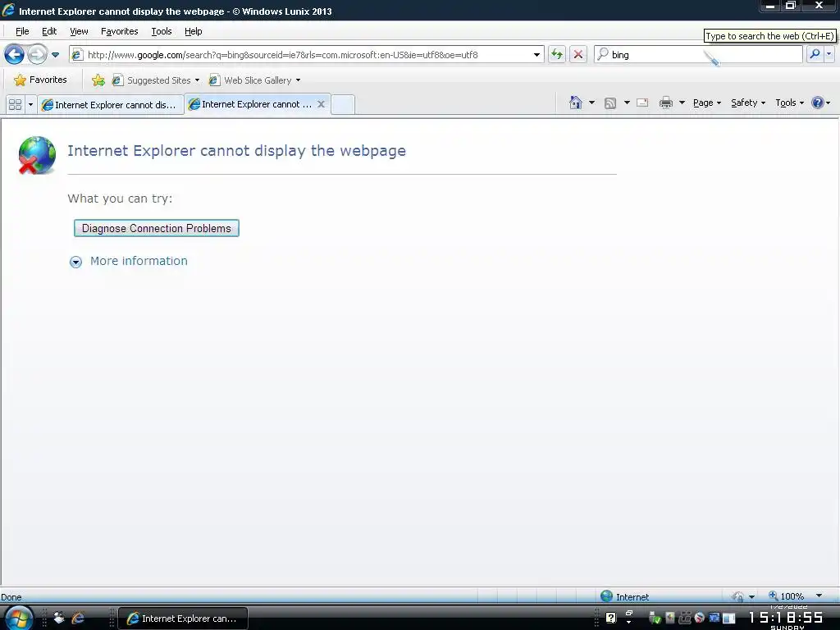Screen dimensions: 840x630
Task: Open the recent pages dropdown beside Forward
Action: pyautogui.click(x=55, y=55)
